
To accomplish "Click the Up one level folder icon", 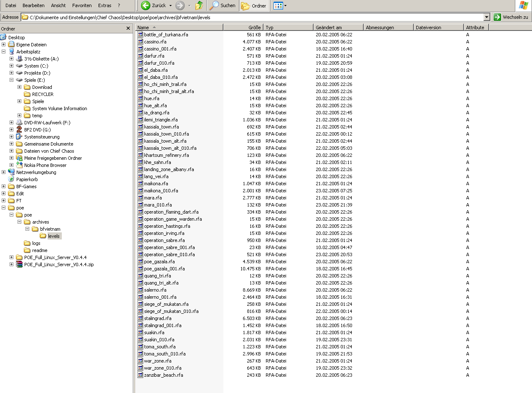I will [199, 5].
